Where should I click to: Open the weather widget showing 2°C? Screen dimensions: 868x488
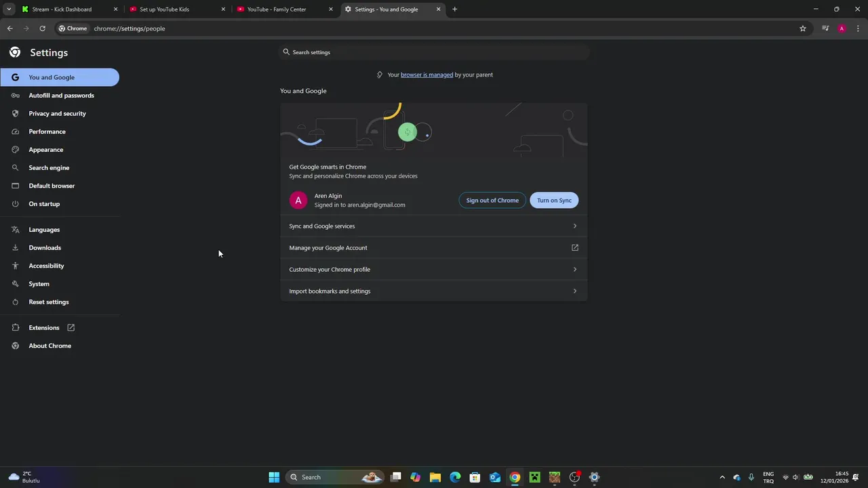24,477
